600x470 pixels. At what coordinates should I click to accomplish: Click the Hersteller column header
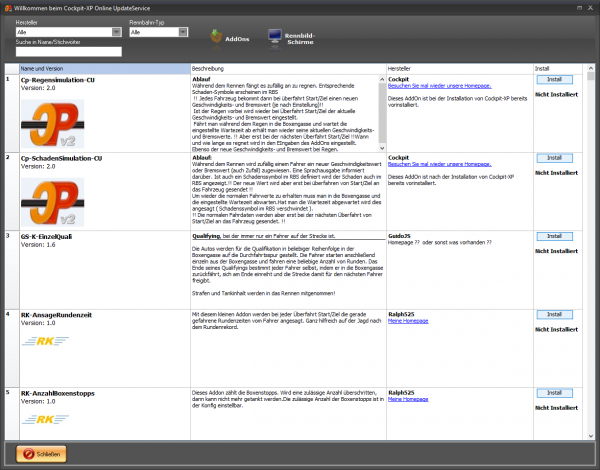(x=460, y=69)
